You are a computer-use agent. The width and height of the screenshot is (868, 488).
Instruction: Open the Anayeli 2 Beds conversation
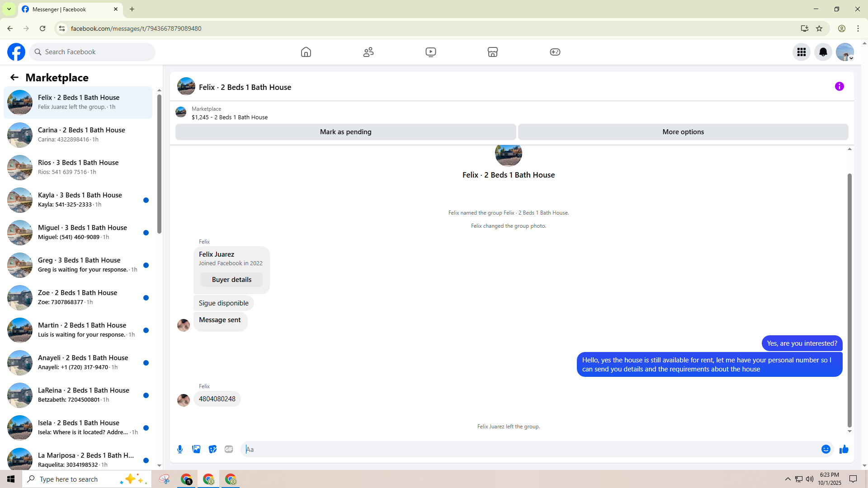[78, 363]
